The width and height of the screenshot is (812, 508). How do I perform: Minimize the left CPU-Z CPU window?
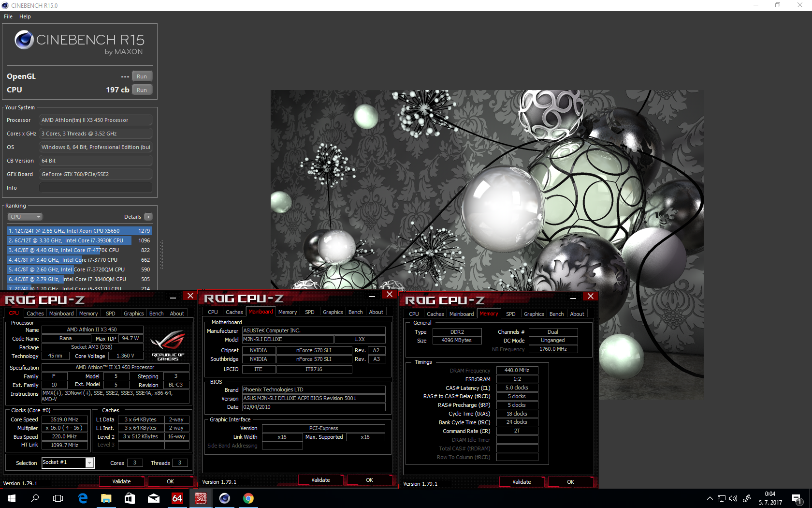click(x=173, y=297)
